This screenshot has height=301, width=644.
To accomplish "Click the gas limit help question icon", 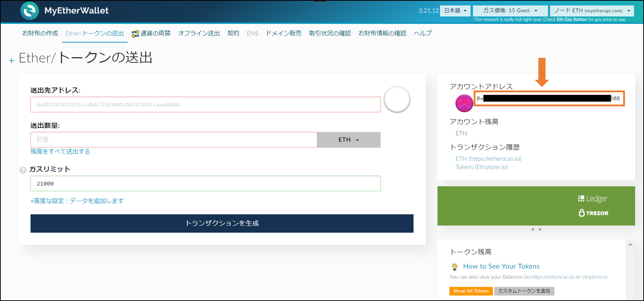I will pos(23,170).
